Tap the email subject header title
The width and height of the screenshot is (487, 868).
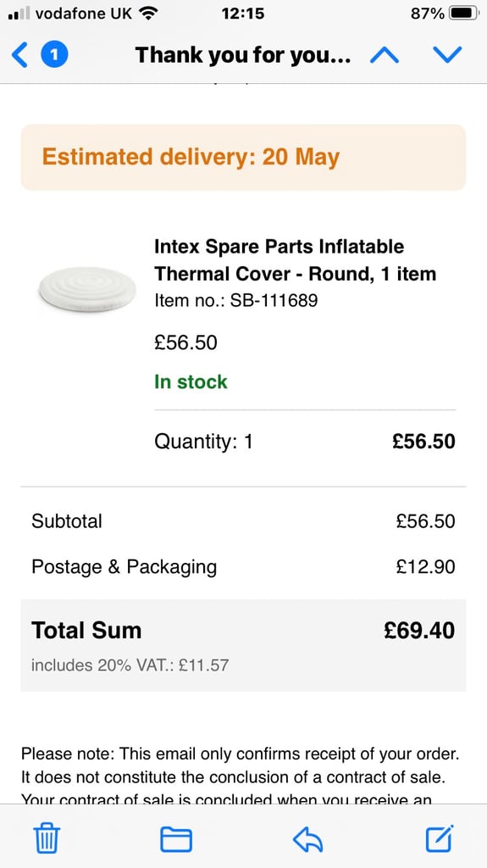click(x=243, y=55)
